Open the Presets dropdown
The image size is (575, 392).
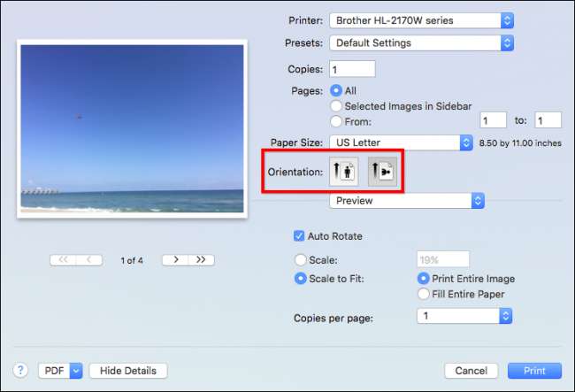pos(421,42)
